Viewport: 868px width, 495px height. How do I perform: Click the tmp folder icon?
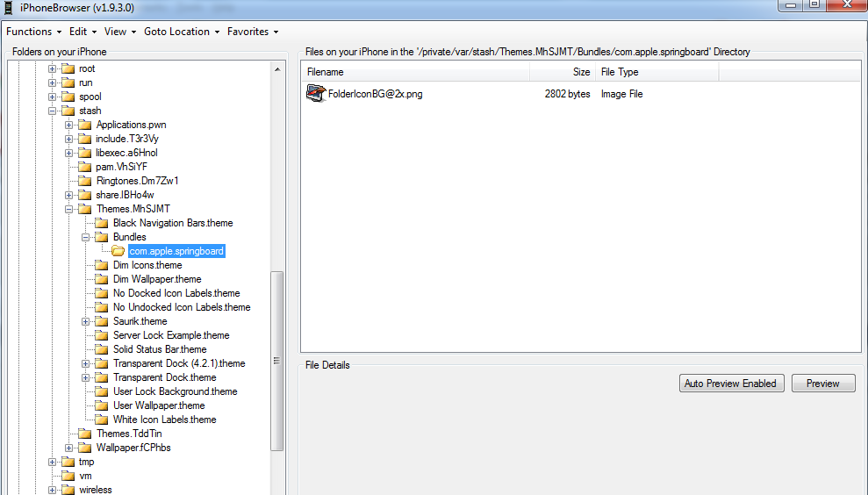pyautogui.click(x=68, y=462)
